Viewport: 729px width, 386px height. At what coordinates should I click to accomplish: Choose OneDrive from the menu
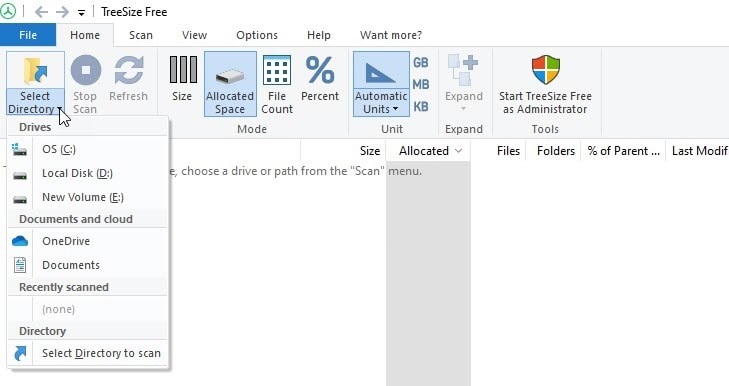(x=87, y=241)
